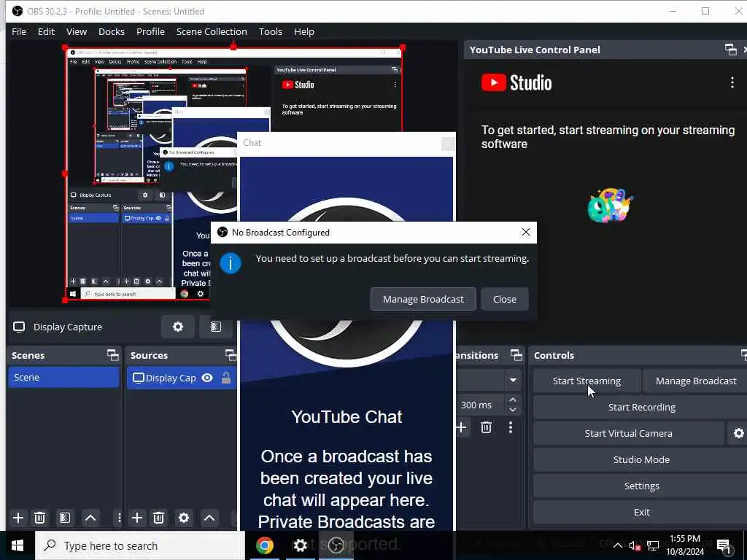Click the muted volume tray icon
Viewport: 747px width, 560px height.
point(635,545)
